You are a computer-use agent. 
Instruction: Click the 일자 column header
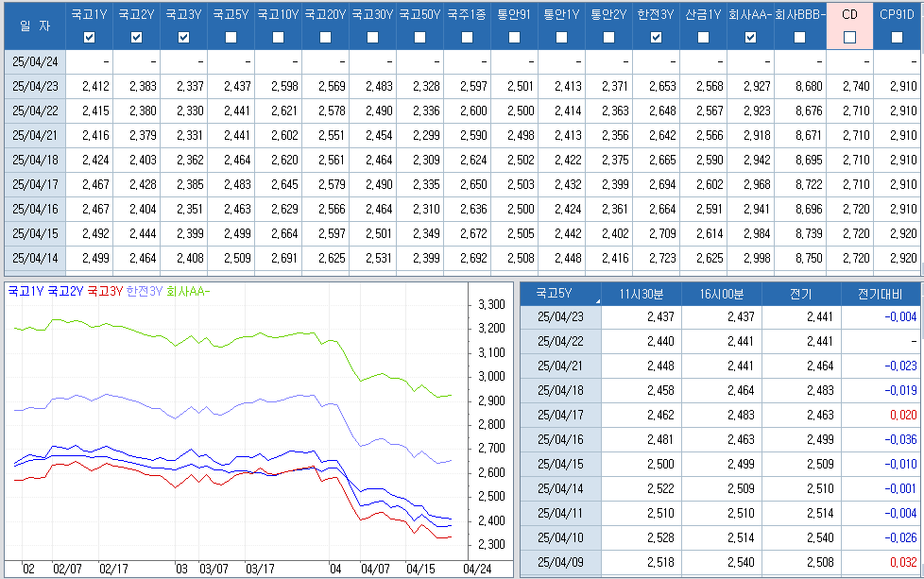35,26
